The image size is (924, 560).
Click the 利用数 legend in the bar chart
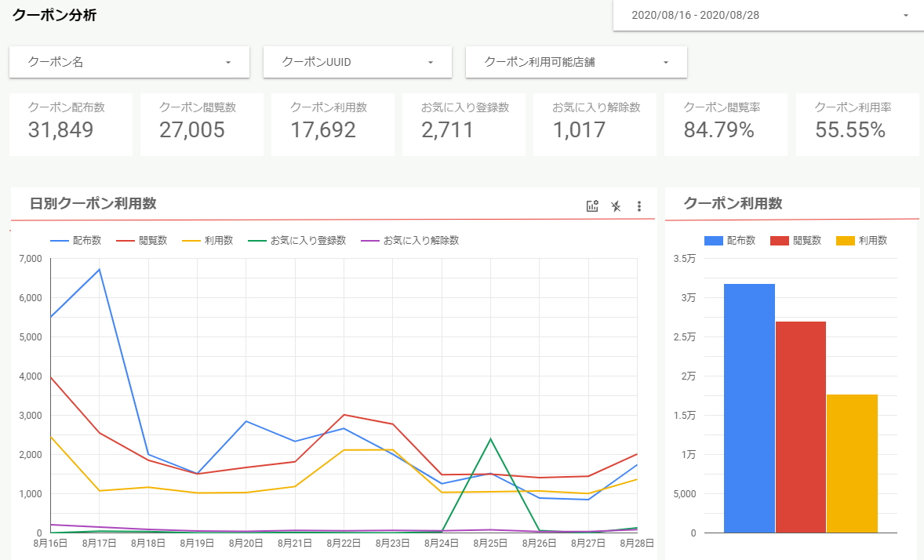pos(862,241)
